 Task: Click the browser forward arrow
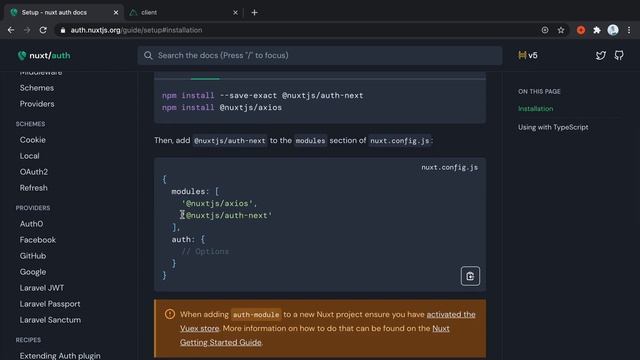pyautogui.click(x=27, y=30)
